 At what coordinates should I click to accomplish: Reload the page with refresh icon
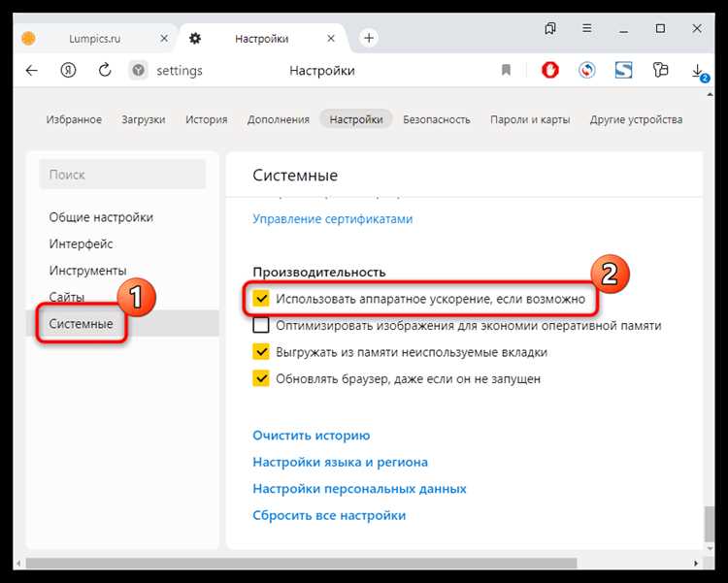pyautogui.click(x=105, y=70)
